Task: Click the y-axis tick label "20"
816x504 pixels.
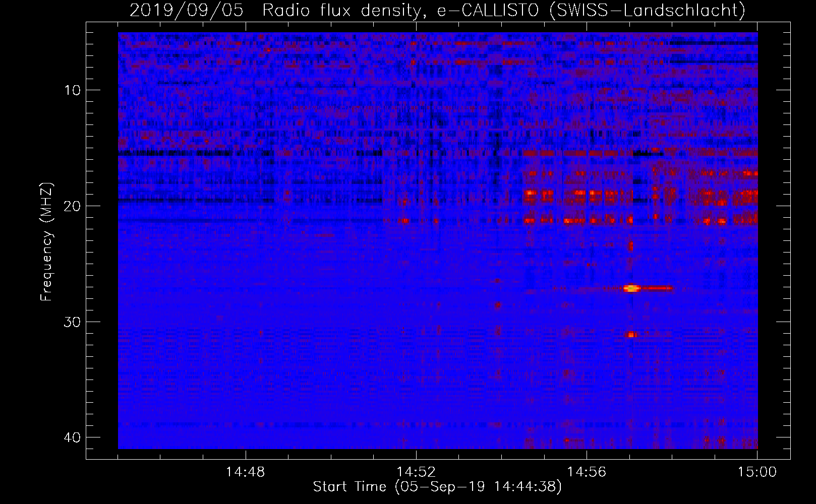Action: click(x=73, y=206)
